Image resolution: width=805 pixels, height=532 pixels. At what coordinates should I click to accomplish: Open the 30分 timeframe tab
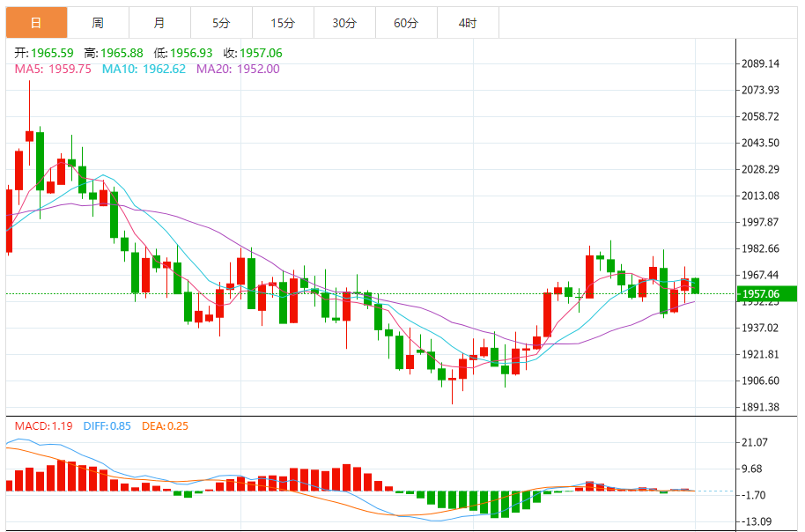pyautogui.click(x=344, y=23)
